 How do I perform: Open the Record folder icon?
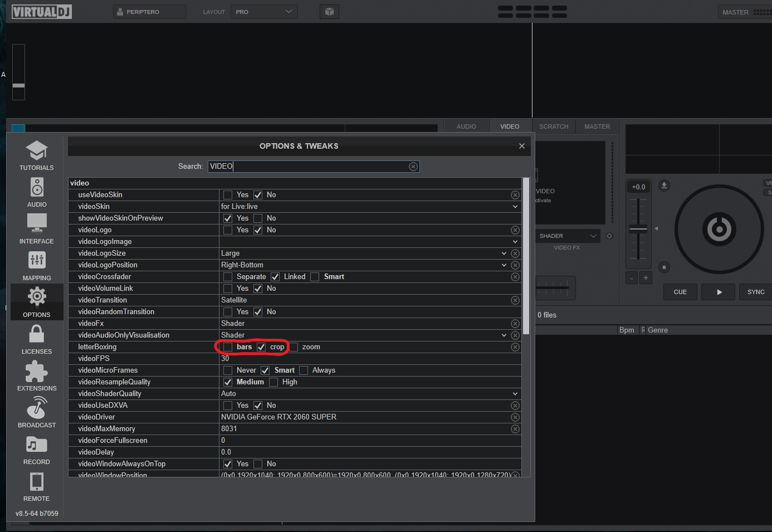click(x=37, y=445)
